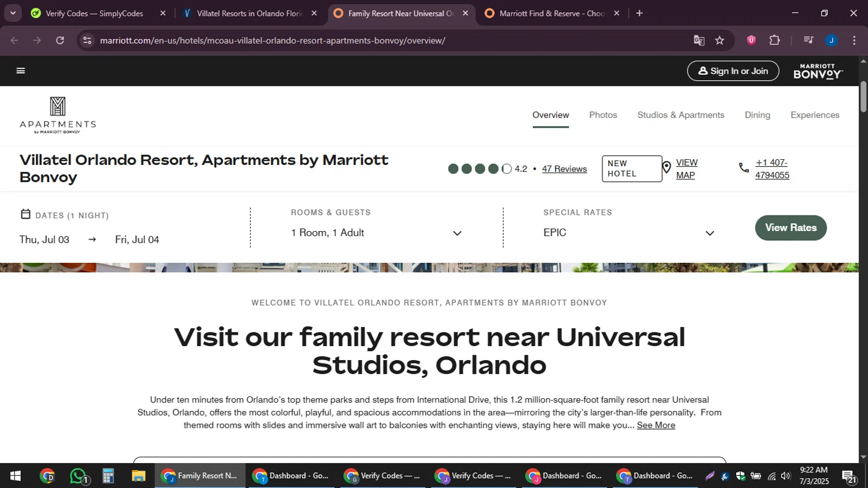Click the View Rates button
This screenshot has height=488, width=868.
790,228
